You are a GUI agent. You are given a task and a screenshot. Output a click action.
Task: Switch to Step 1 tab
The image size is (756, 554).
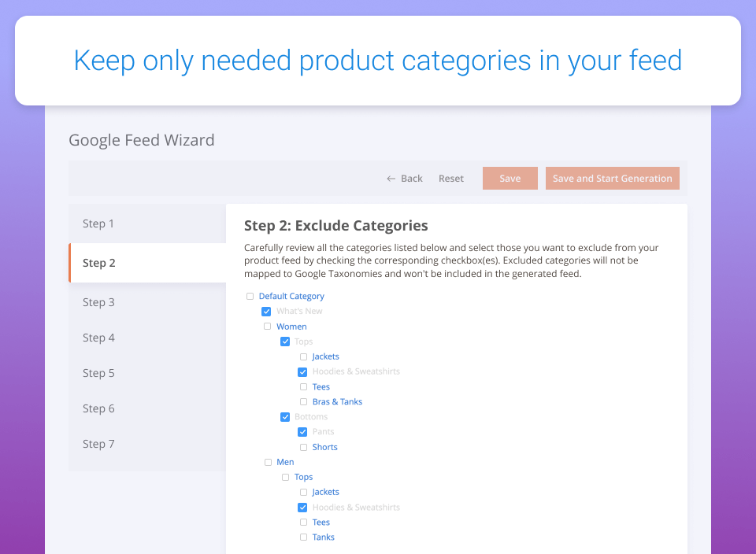coord(147,223)
